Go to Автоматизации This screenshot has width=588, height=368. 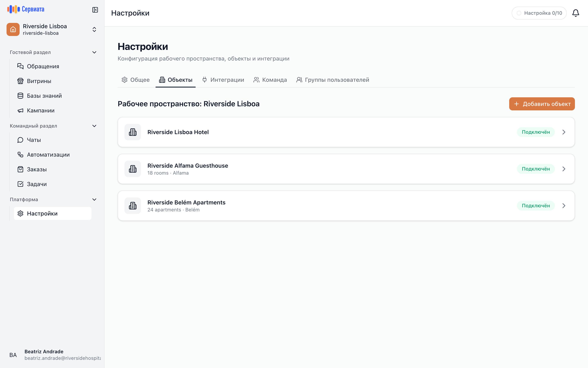53,155
